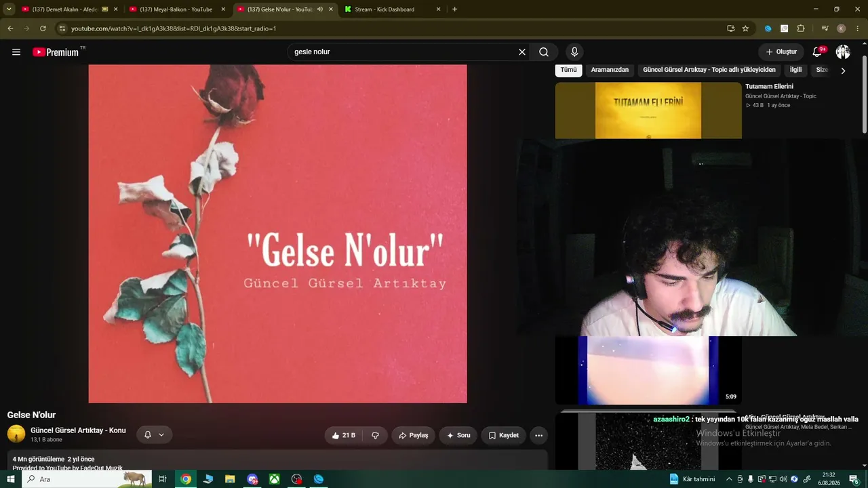Install app icon in address bar
This screenshot has height=488, width=868.
point(730,28)
